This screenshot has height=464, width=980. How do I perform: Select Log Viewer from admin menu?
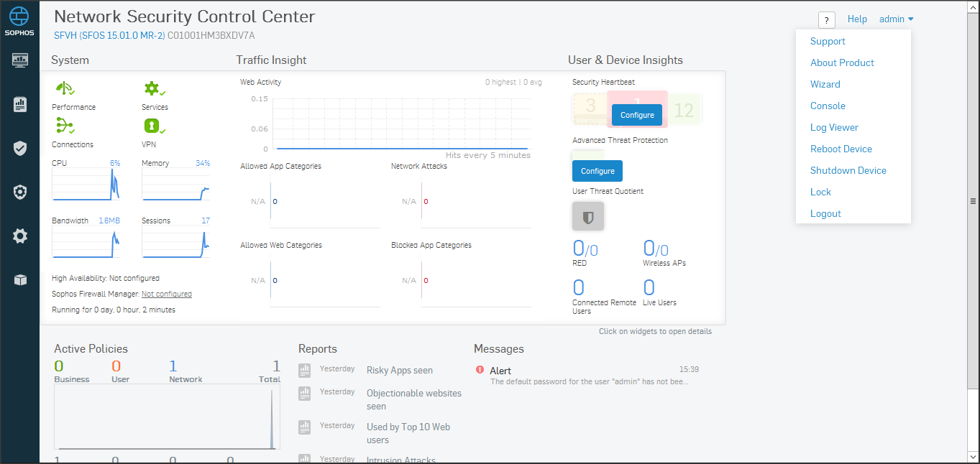pyautogui.click(x=834, y=127)
